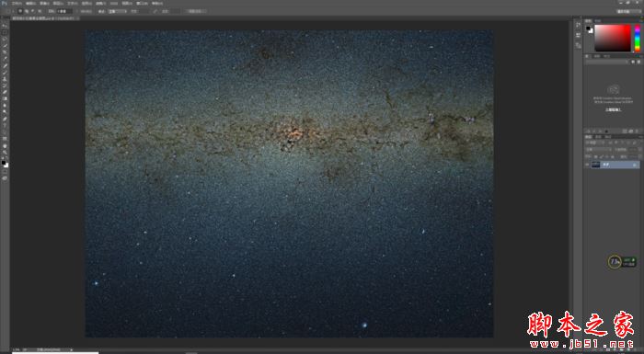Viewport: 644px width, 354px height.
Task: Open the layer fill dropdown
Action: (640, 156)
